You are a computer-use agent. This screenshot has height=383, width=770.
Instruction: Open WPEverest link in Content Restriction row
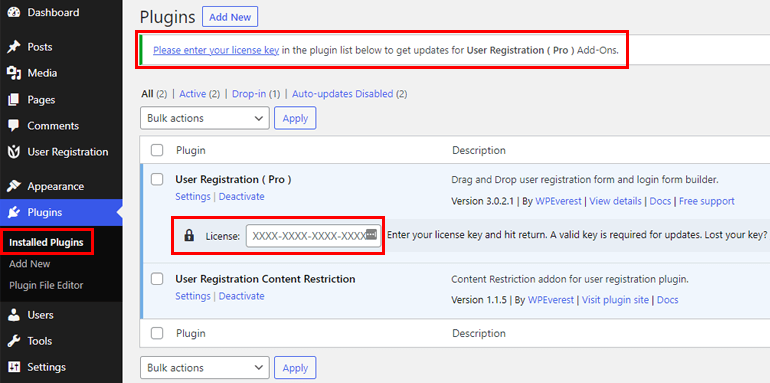tap(550, 300)
